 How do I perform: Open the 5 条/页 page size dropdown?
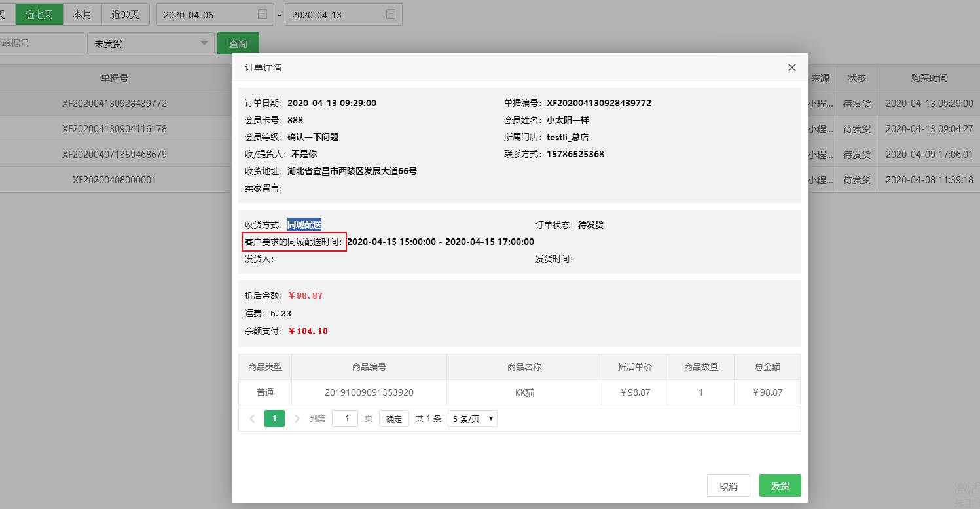coord(472,419)
